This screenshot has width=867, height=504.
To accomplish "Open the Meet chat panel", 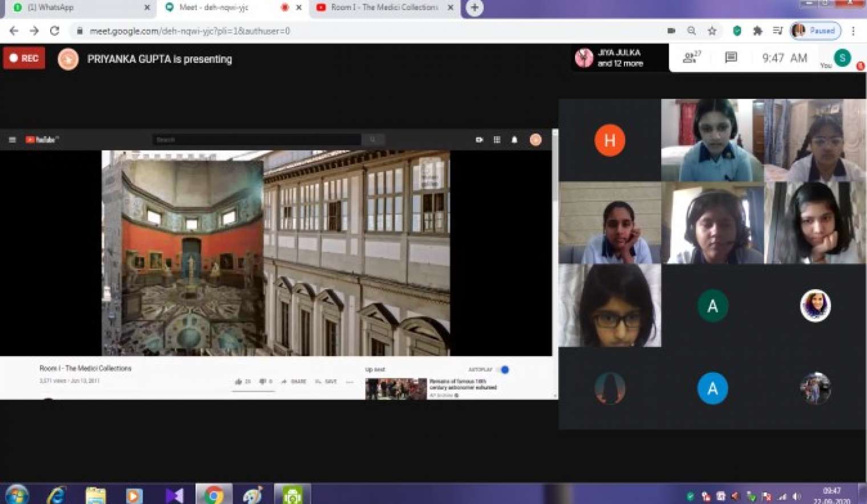I will (731, 57).
